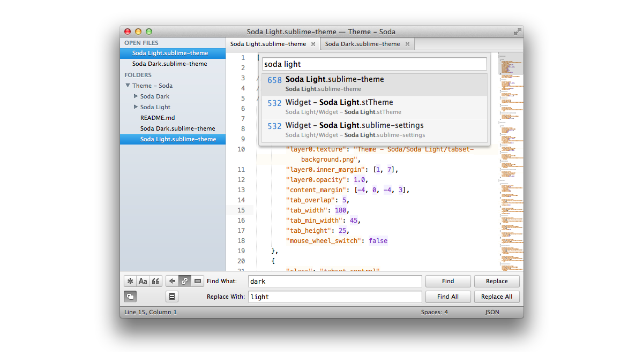Toggle whole word quotes search option
Screen dimensions: 643x364
click(x=155, y=281)
